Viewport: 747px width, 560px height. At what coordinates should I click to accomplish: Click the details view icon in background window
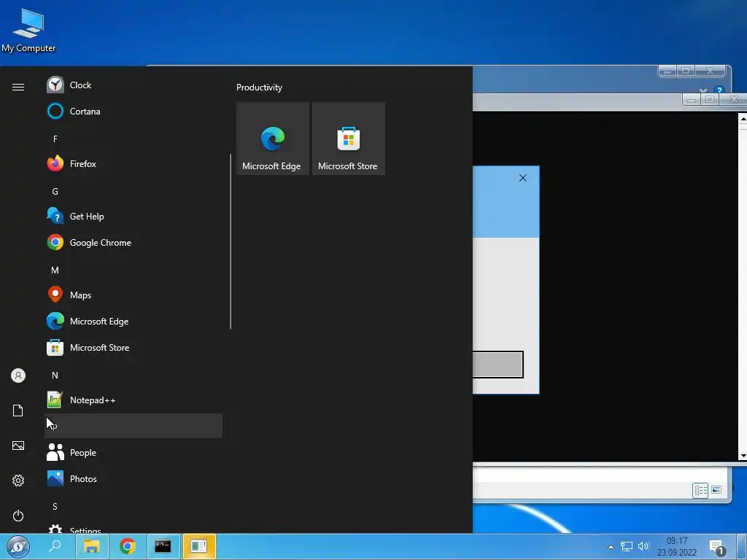(x=701, y=490)
